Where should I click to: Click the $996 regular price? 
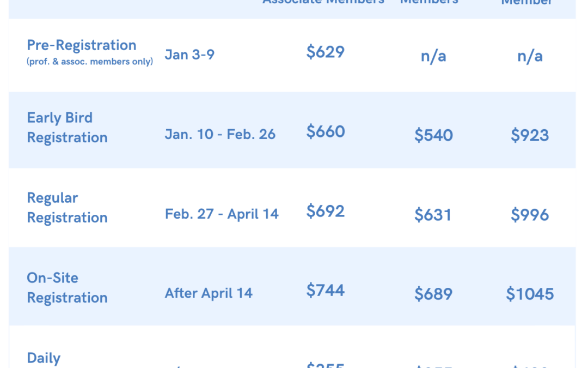point(530,215)
